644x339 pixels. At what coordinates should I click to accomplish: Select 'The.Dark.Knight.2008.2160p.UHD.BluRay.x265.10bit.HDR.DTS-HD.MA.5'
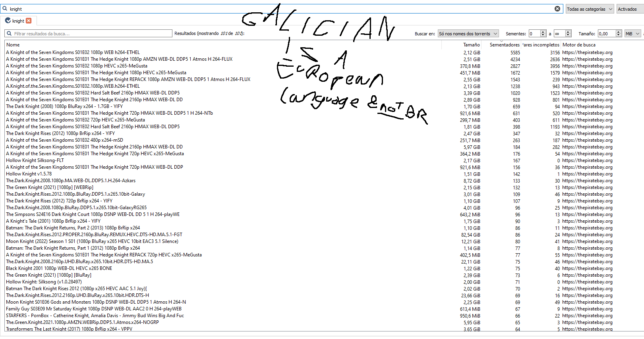pos(79,262)
